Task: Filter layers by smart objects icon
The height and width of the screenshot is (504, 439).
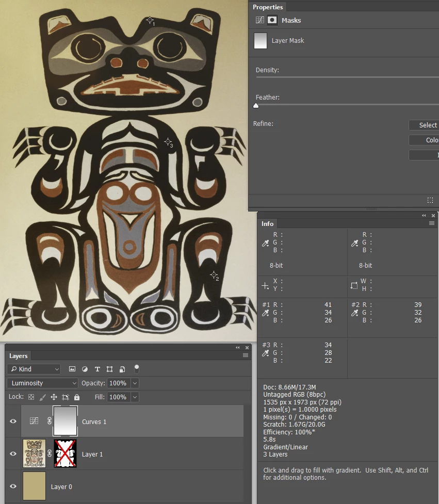Action: 122,369
